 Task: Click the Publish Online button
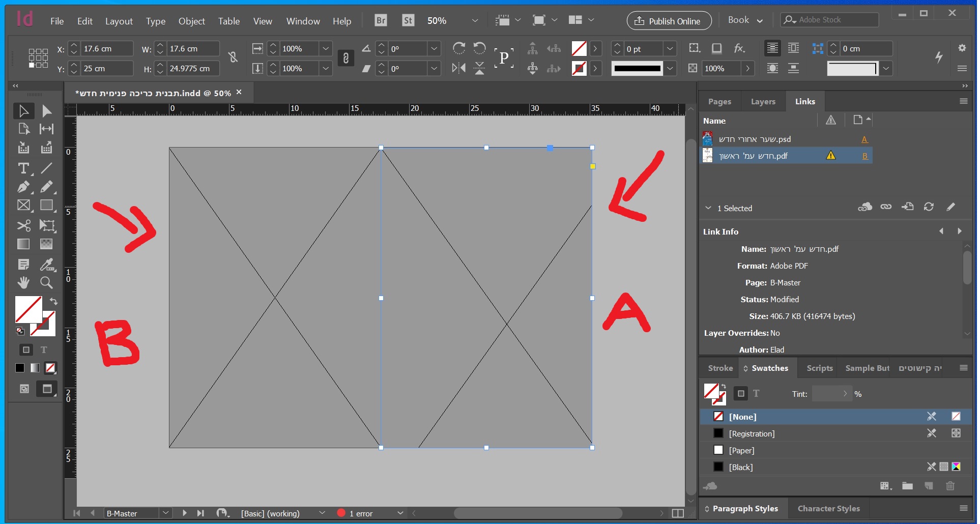(669, 21)
